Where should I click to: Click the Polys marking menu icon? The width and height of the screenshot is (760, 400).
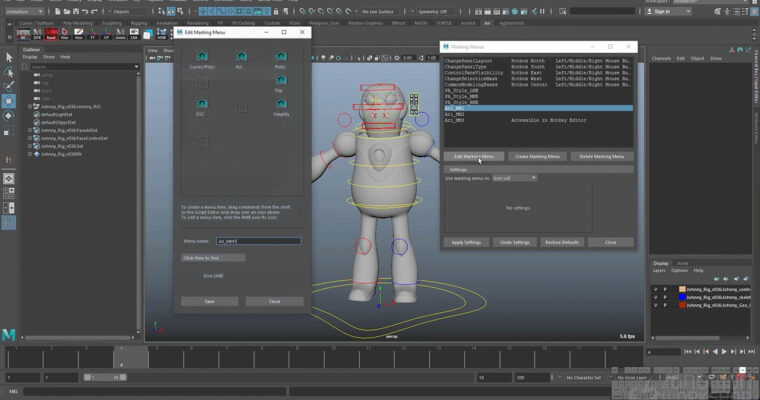pyautogui.click(x=281, y=56)
